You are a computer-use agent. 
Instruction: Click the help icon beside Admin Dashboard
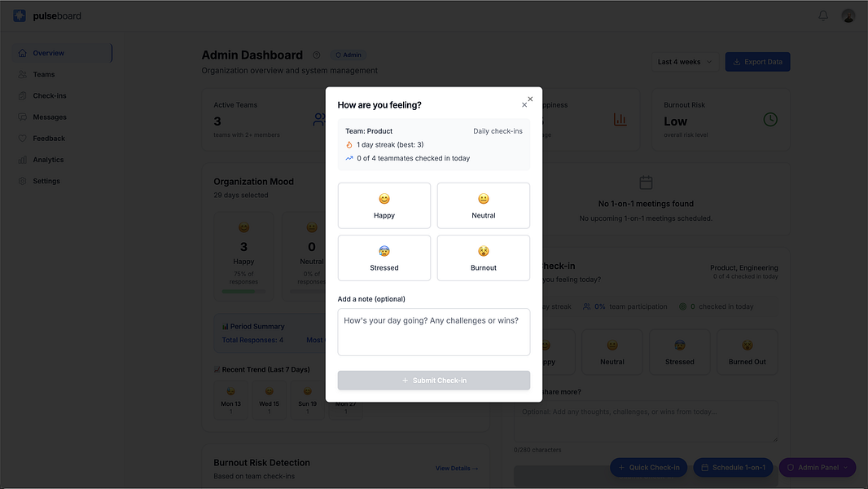tap(317, 55)
